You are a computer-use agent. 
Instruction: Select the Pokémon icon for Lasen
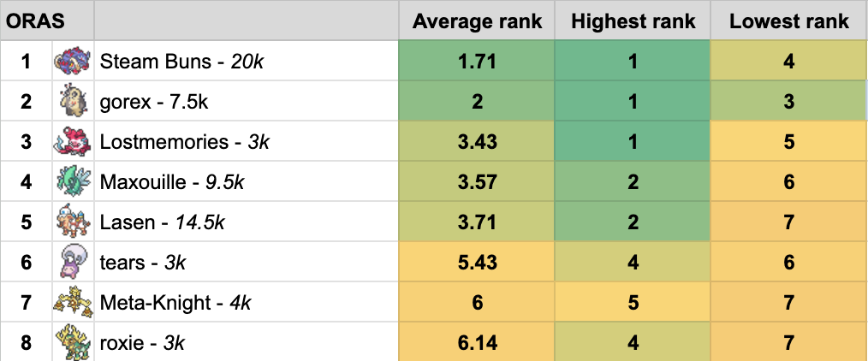(73, 222)
